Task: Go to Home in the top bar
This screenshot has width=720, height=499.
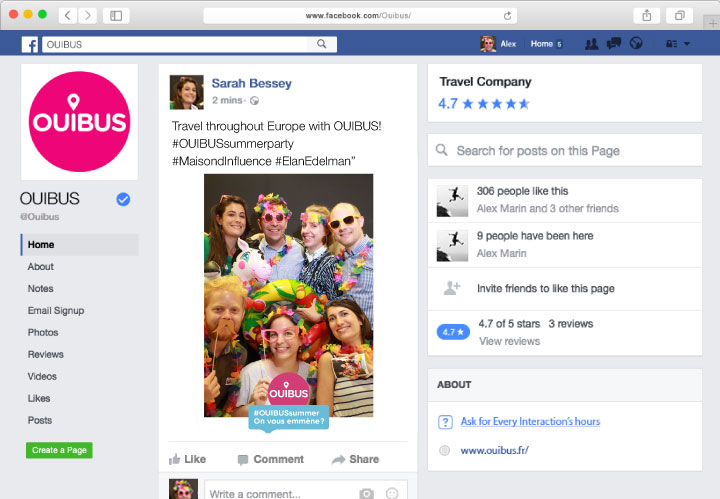Action: [546, 44]
